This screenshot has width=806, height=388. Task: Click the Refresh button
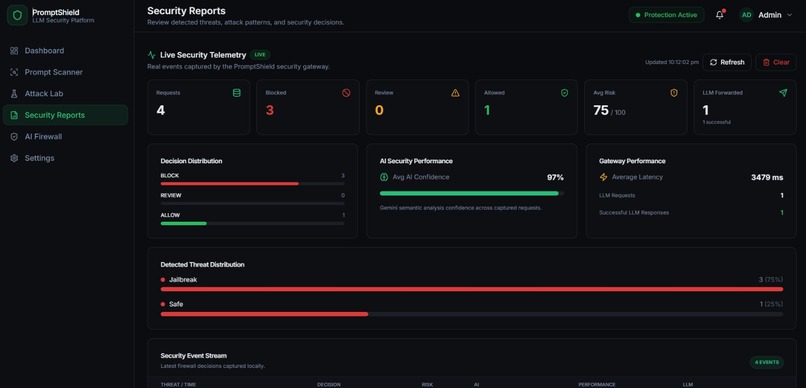[x=727, y=62]
